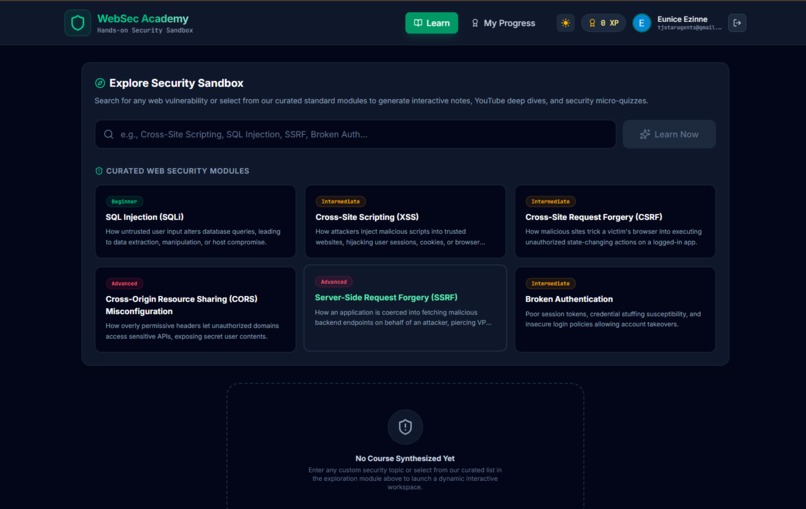Click the user name Eunice Ezinne
The height and width of the screenshot is (509, 806).
point(682,19)
